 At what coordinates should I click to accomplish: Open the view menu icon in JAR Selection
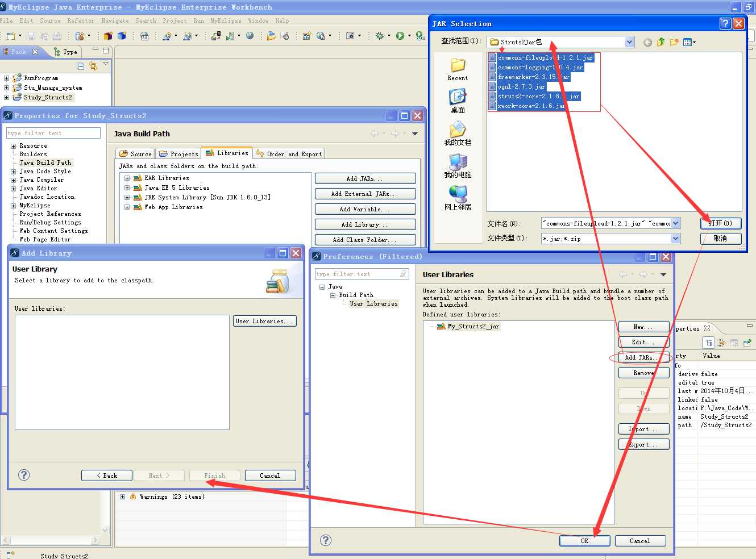pos(689,42)
